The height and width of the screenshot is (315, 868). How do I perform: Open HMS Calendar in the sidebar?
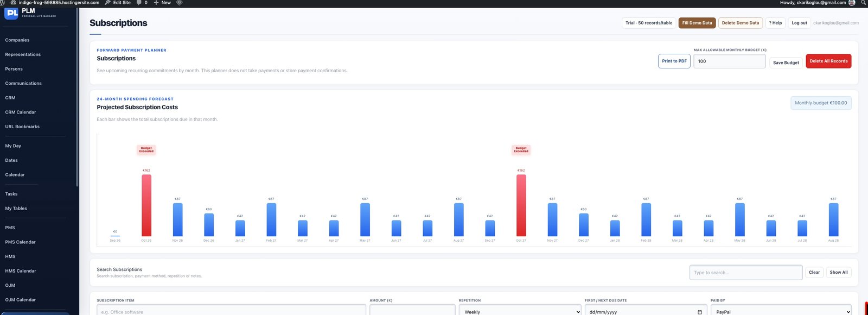click(x=21, y=270)
